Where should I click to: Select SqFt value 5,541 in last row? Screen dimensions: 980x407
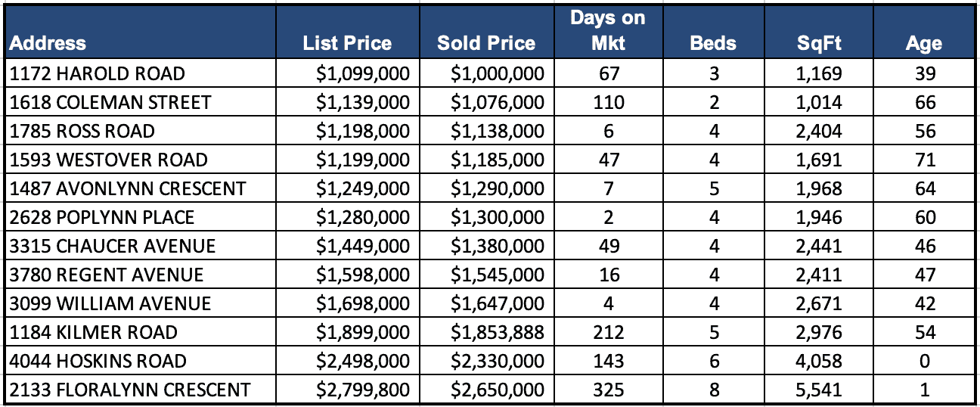point(819,390)
